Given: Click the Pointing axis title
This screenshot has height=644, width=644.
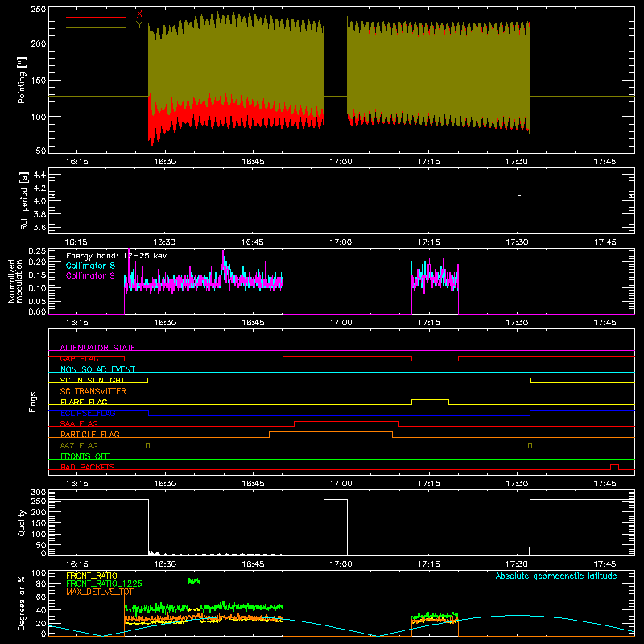Looking at the screenshot, I should tap(22, 80).
